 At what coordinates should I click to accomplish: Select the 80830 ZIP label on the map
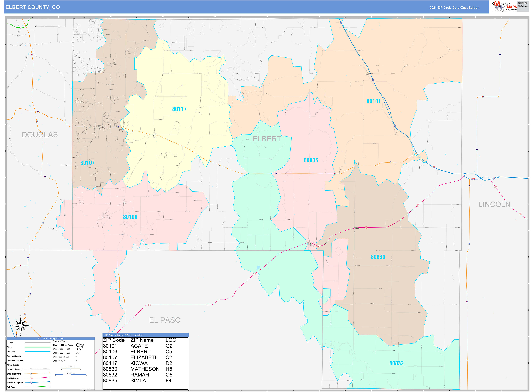click(x=378, y=257)
